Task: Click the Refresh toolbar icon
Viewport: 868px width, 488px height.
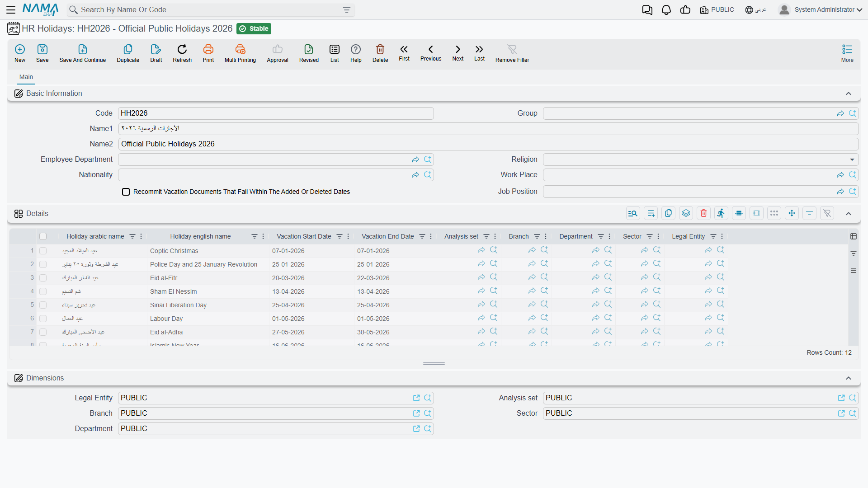Action: coord(182,49)
